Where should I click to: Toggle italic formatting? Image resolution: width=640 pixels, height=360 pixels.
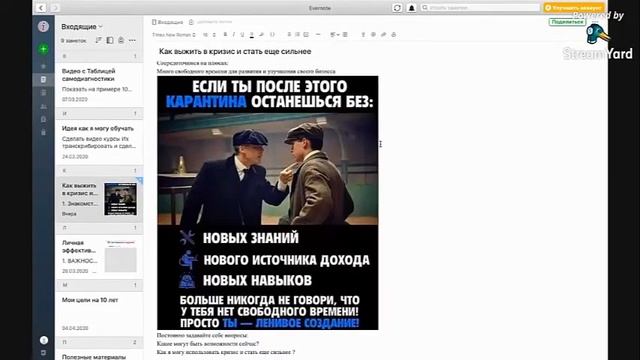(x=233, y=35)
